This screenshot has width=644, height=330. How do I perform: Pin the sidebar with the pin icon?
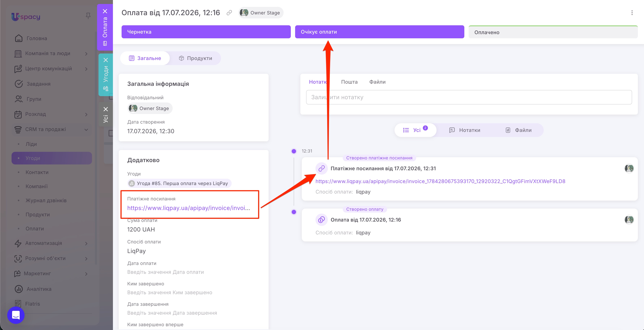pos(88,16)
